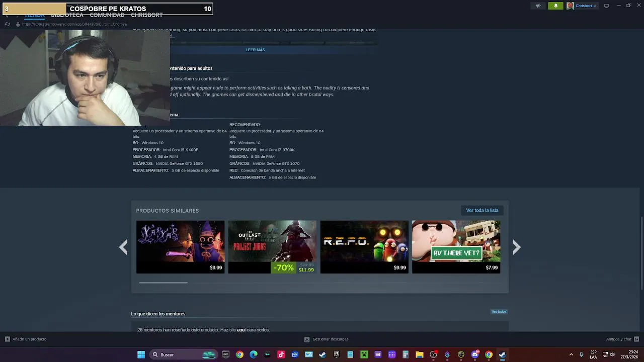This screenshot has height=362, width=644.
Task: Show previous similar products with left arrow
Action: [123, 247]
